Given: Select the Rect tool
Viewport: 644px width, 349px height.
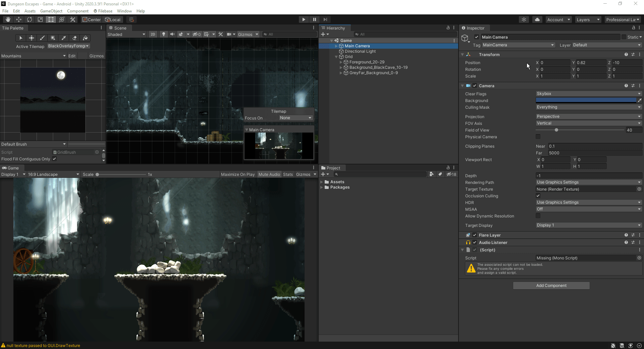Looking at the screenshot, I should (51, 19).
